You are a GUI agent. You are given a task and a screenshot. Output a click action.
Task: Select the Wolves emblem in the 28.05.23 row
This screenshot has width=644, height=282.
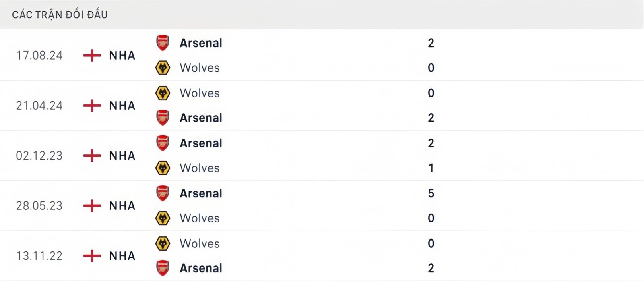163,218
